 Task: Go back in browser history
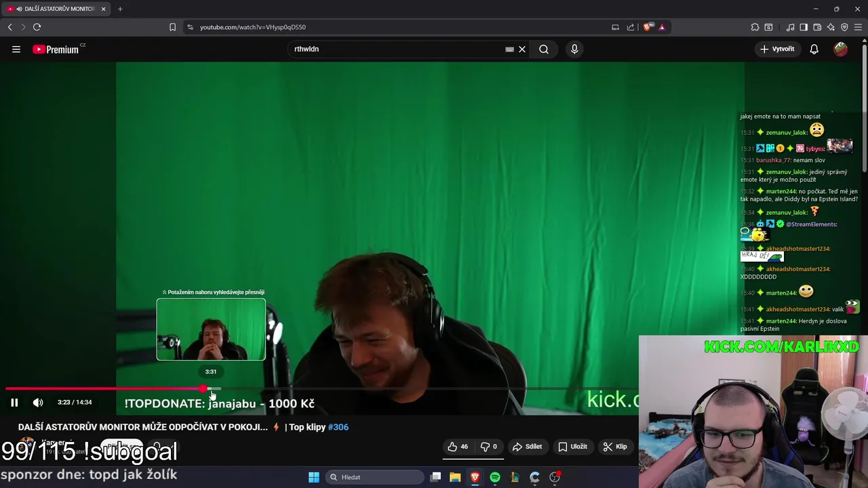click(x=9, y=27)
